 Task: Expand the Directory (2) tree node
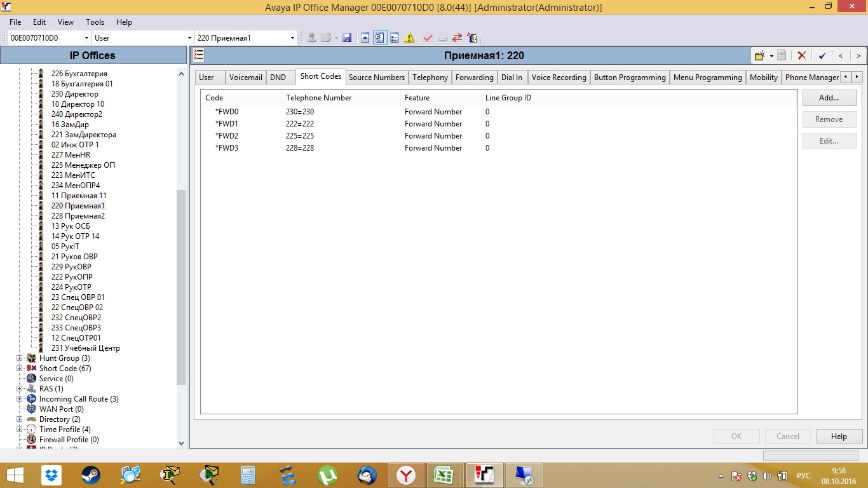coord(19,419)
